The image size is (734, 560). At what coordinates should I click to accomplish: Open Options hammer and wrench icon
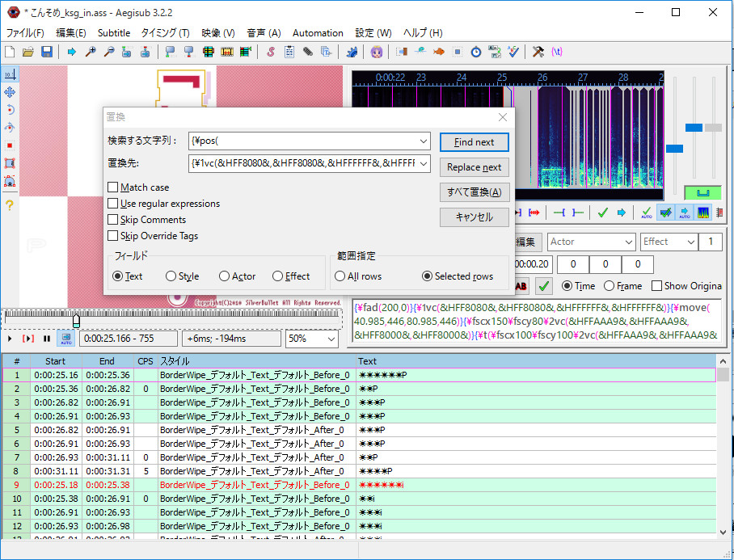tap(538, 52)
